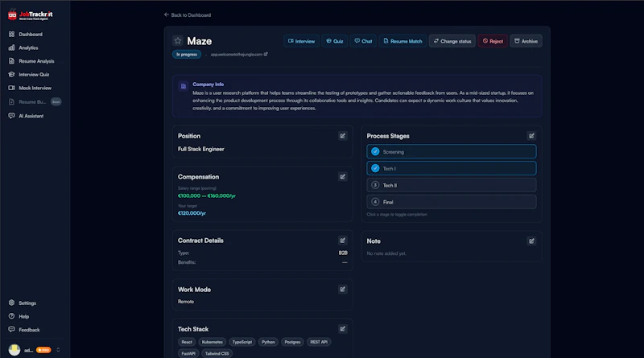Mark the Tech II stage complete

(x=452, y=185)
